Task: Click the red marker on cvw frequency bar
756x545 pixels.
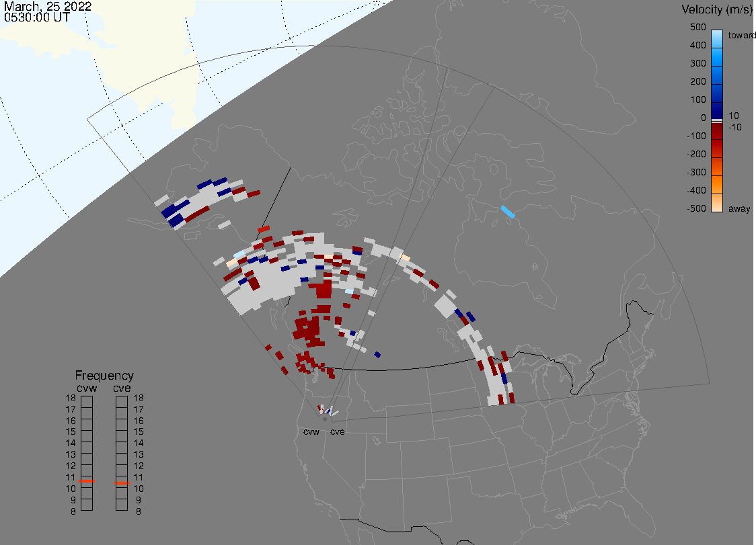Action: pyautogui.click(x=87, y=481)
